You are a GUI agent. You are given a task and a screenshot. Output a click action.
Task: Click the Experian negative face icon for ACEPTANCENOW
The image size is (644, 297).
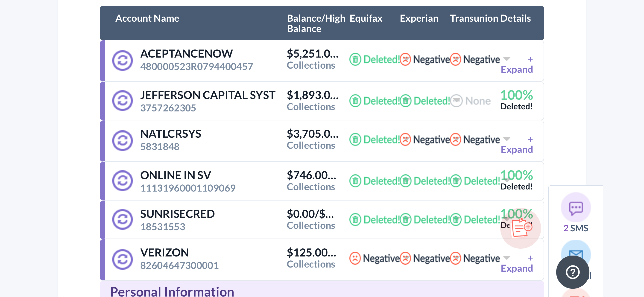405,59
